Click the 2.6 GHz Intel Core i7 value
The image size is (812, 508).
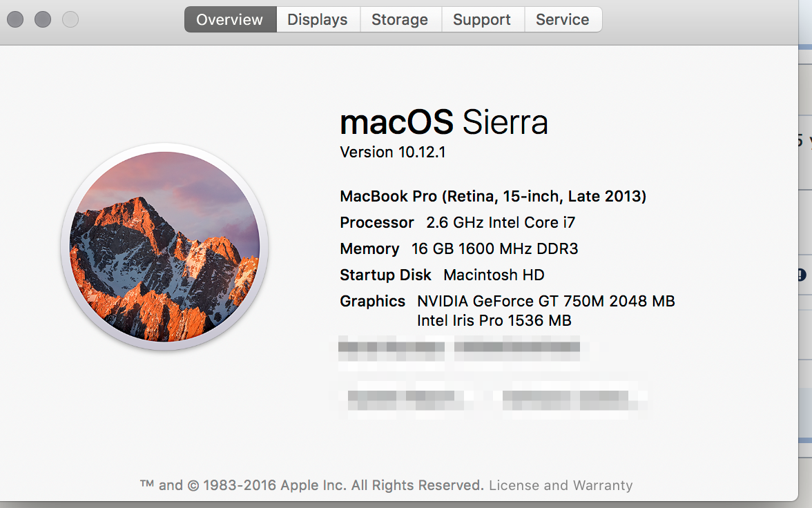point(501,223)
